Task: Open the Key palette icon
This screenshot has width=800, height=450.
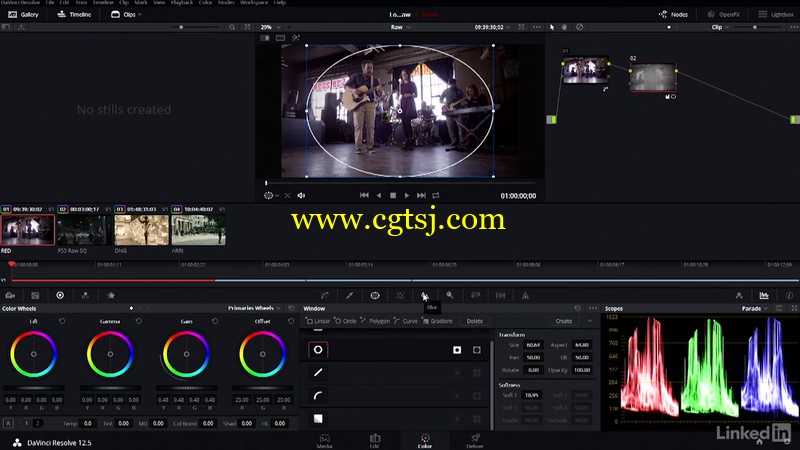Action: pos(450,295)
